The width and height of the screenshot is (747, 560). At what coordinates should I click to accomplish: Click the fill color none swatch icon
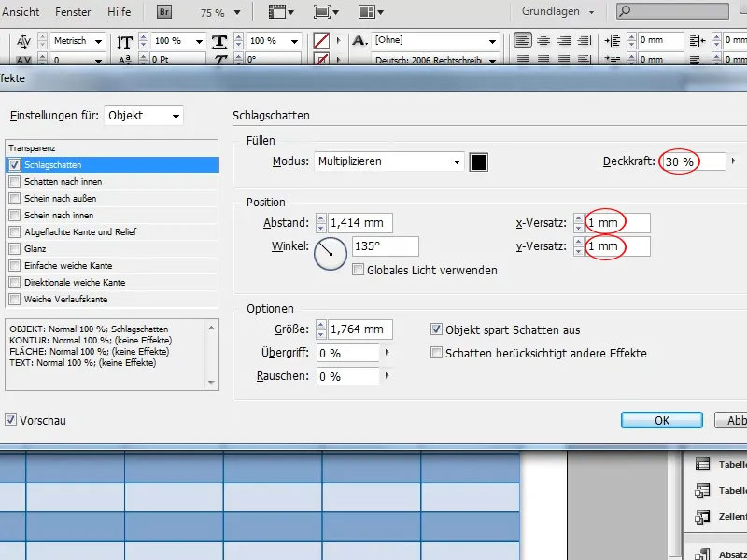(321, 40)
